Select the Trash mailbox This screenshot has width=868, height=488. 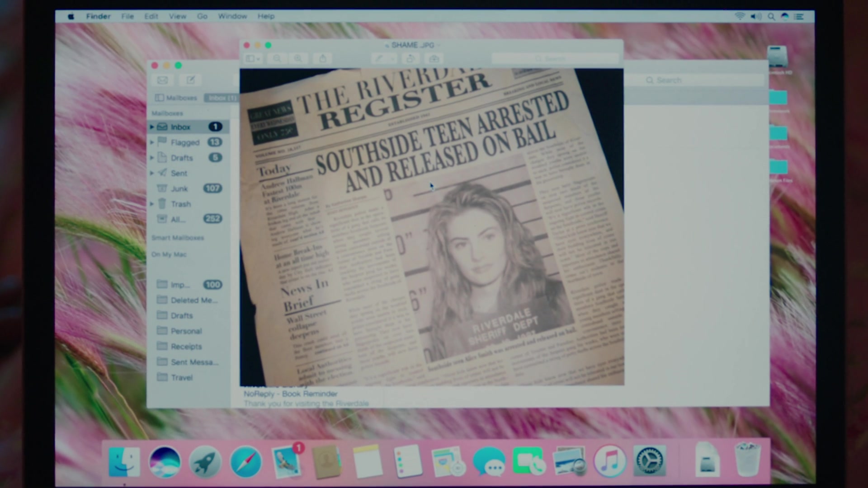189,204
